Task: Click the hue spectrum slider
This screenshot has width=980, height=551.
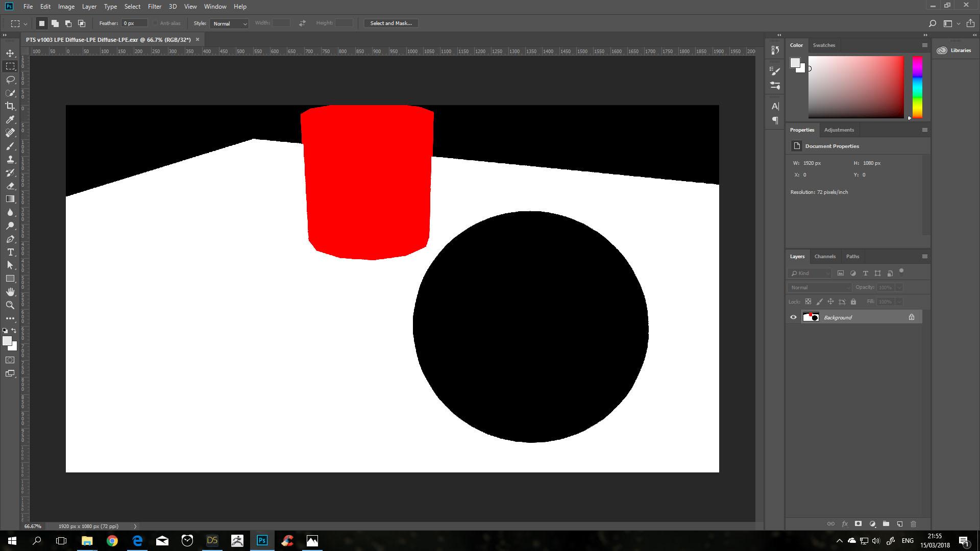Action: click(x=917, y=87)
